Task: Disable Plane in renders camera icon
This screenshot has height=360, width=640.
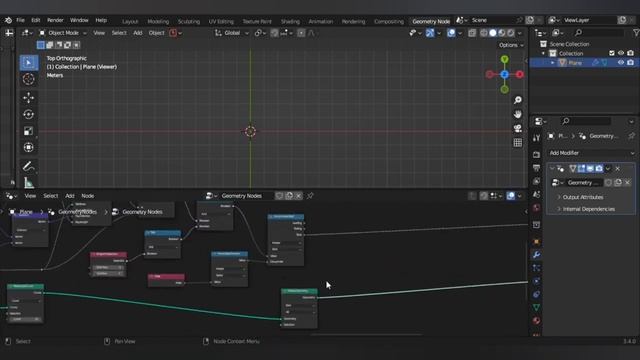Action: pyautogui.click(x=631, y=62)
